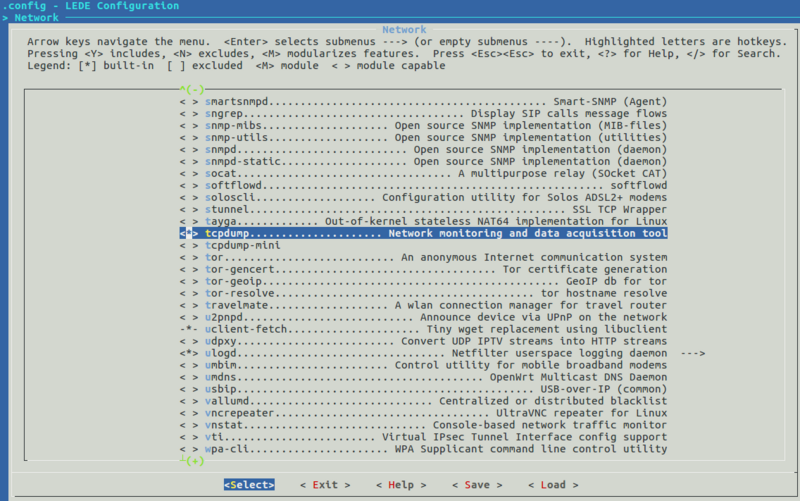Select the snmpd-static daemon row
The width and height of the screenshot is (800, 501).
pyautogui.click(x=423, y=161)
